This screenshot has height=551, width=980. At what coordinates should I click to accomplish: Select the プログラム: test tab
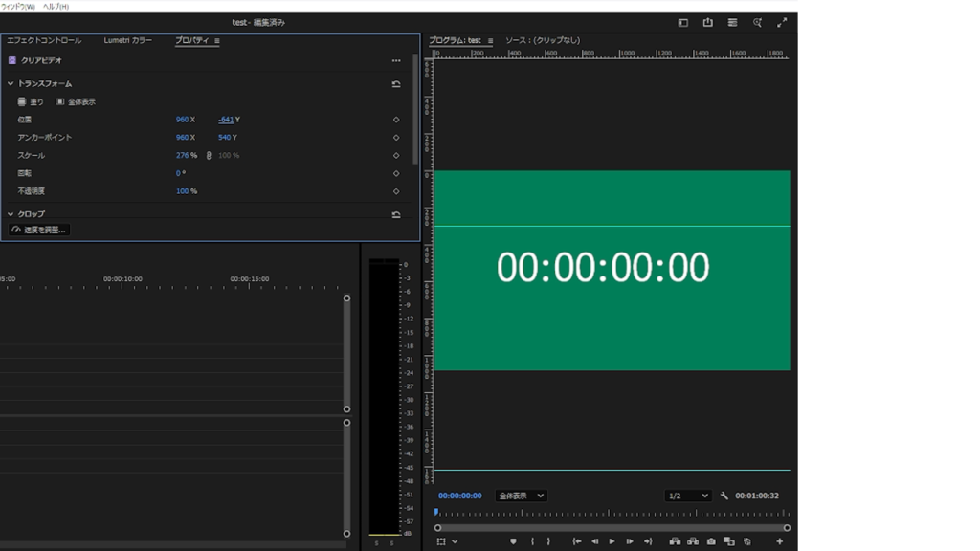click(455, 40)
